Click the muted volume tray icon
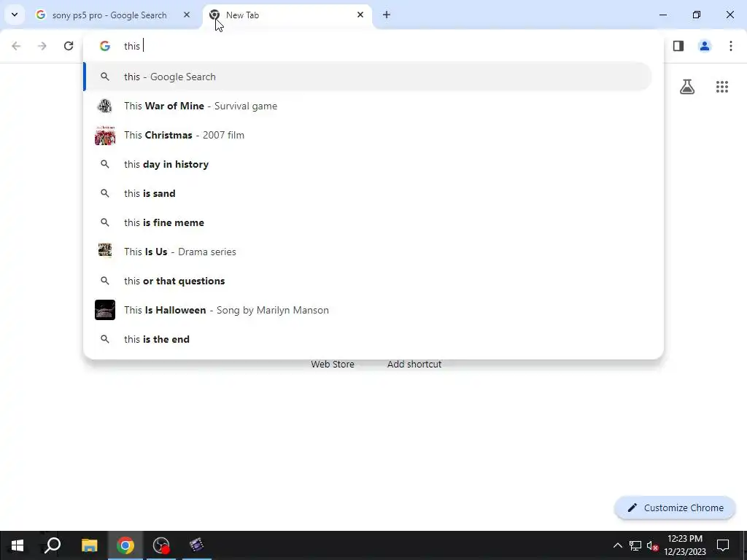747x560 pixels. [652, 545]
